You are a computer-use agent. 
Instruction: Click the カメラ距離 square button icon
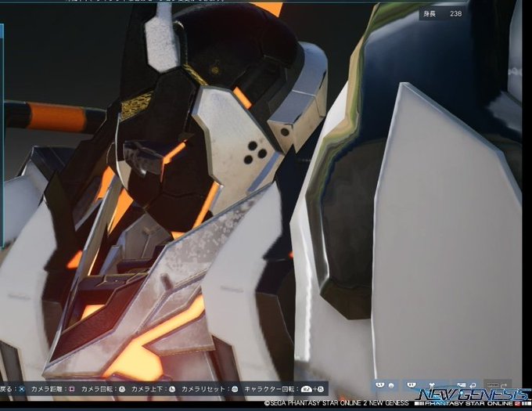pyautogui.click(x=72, y=389)
